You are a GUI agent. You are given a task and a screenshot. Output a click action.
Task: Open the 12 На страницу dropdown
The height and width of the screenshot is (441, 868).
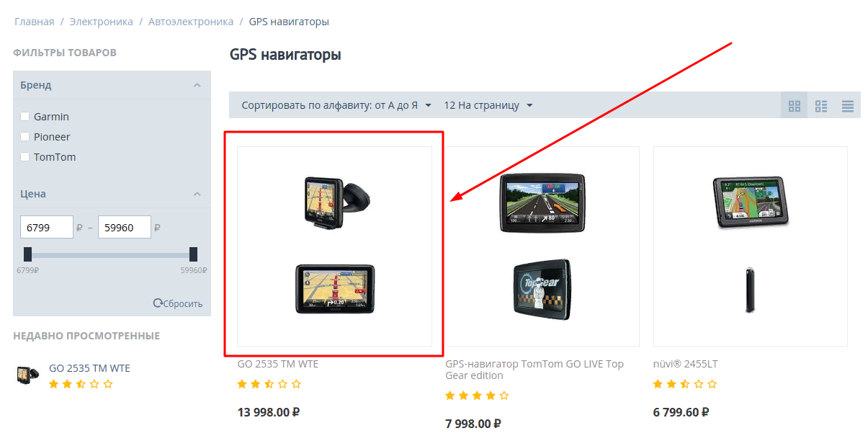tap(488, 105)
